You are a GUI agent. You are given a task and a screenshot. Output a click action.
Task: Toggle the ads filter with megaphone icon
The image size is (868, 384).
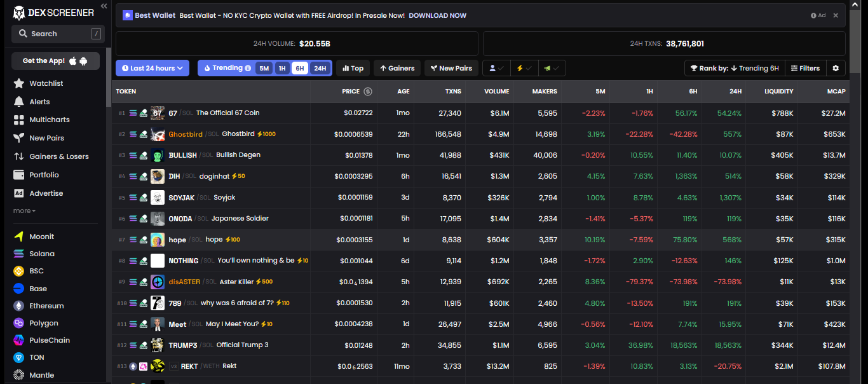coord(552,68)
